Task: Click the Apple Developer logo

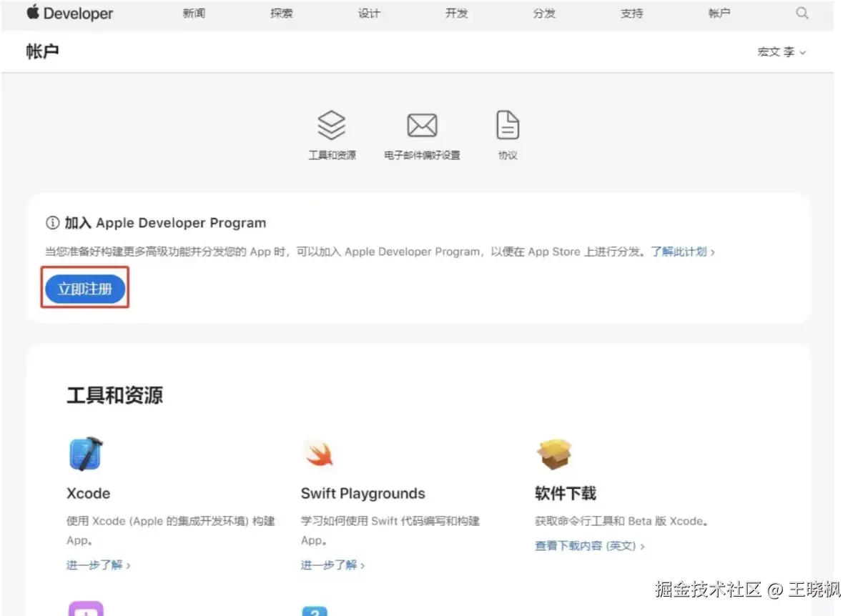Action: pyautogui.click(x=69, y=13)
